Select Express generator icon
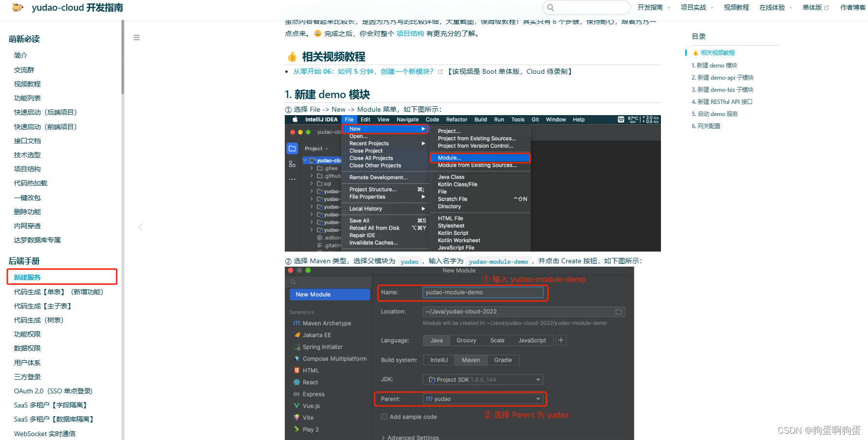The height and width of the screenshot is (440, 868). click(297, 394)
